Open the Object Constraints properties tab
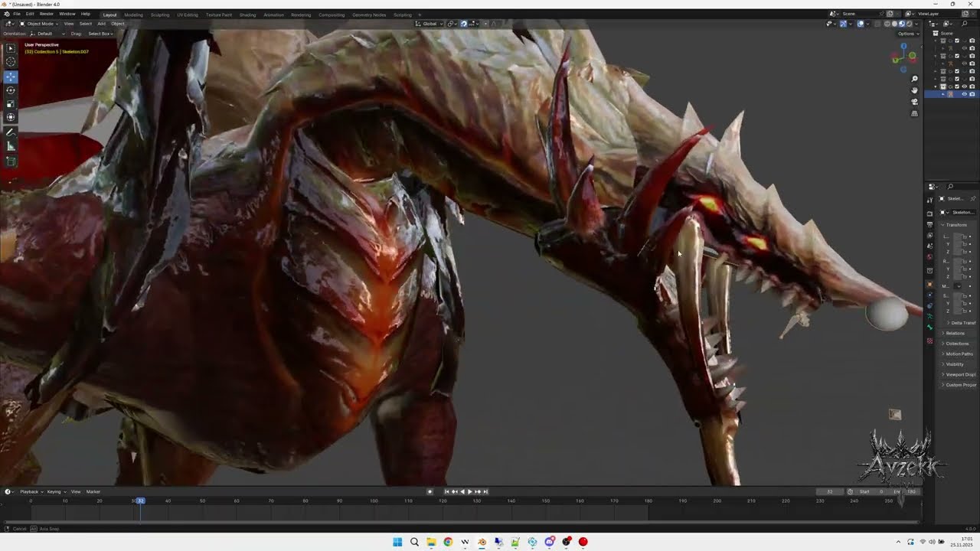Screen dimensions: 980x551 click(x=930, y=305)
